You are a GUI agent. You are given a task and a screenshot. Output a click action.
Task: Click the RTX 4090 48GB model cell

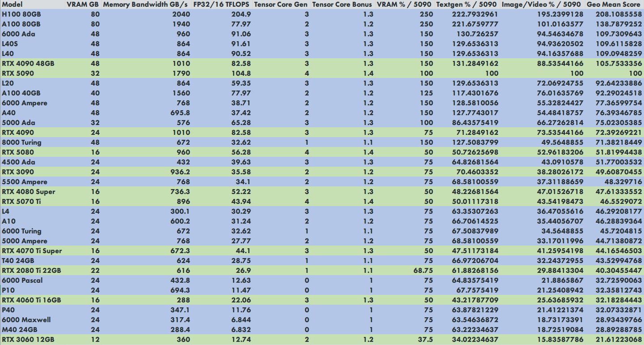[28, 64]
